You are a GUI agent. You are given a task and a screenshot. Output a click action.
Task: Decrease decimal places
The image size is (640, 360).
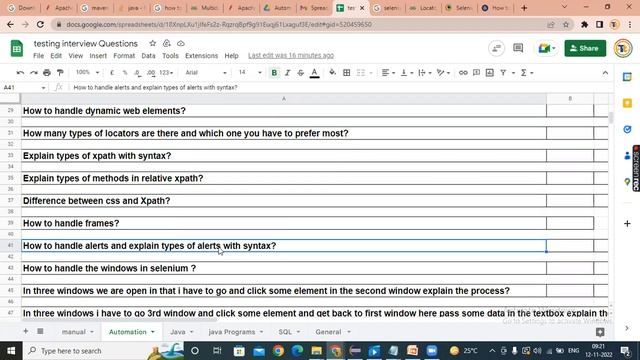coord(138,73)
